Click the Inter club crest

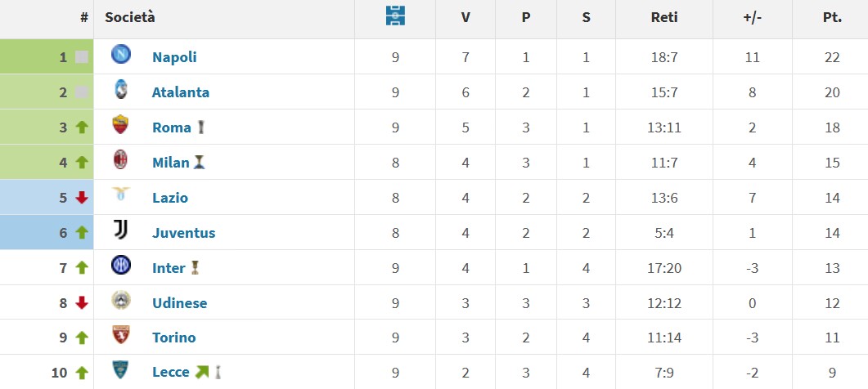pyautogui.click(x=121, y=265)
